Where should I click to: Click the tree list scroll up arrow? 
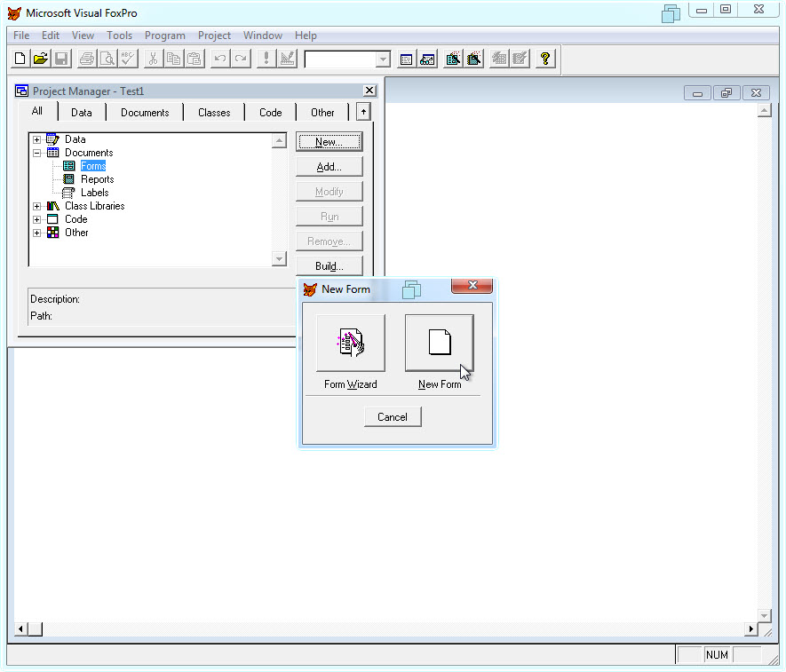[279, 141]
